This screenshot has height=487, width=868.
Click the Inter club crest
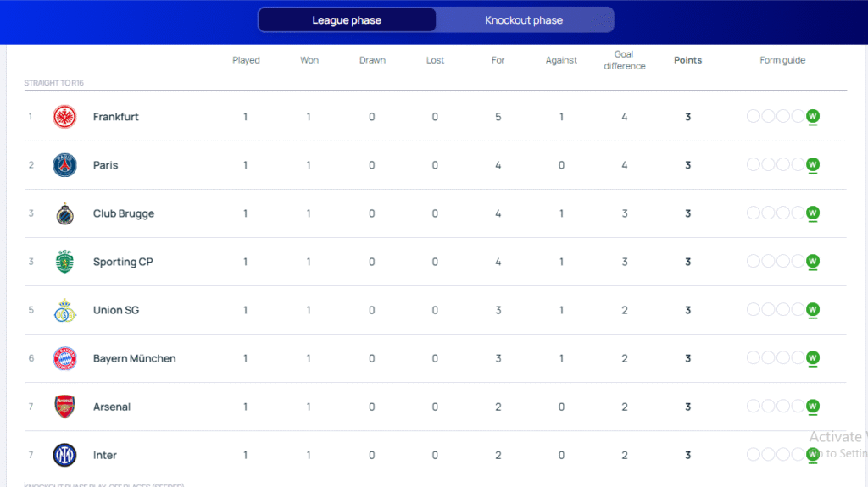tap(64, 455)
